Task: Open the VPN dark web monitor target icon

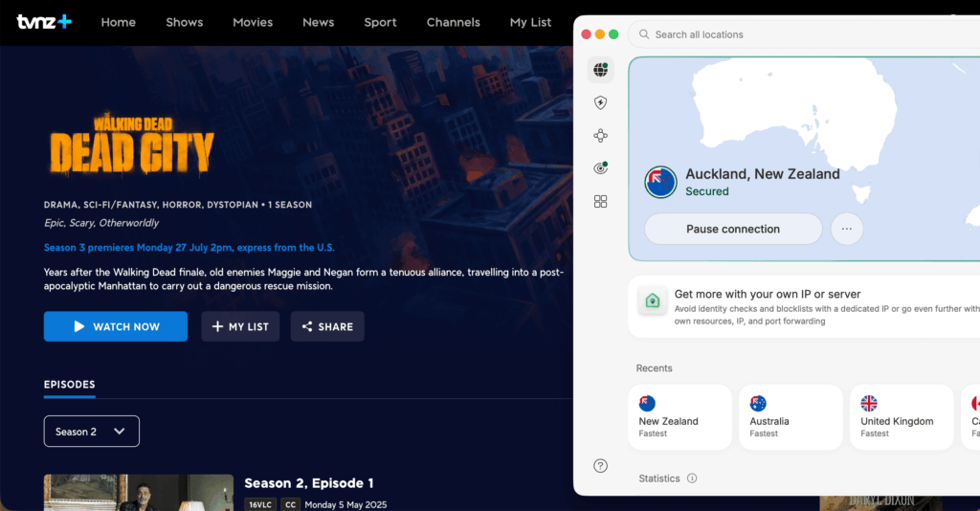Action: pos(601,168)
